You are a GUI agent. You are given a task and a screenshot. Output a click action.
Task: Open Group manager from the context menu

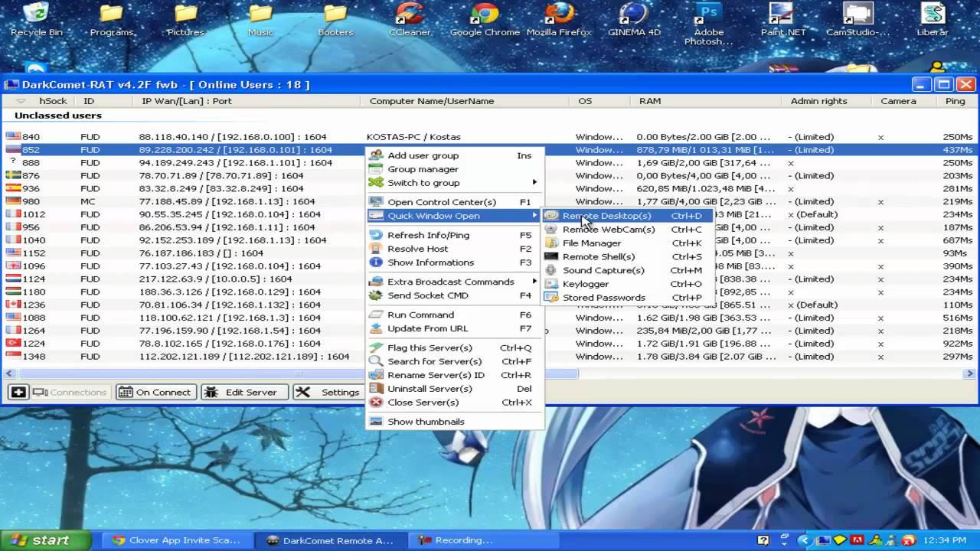click(453, 169)
